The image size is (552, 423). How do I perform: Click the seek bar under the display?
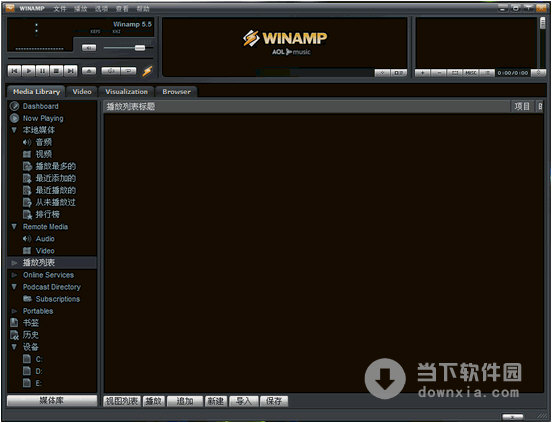[x=80, y=58]
